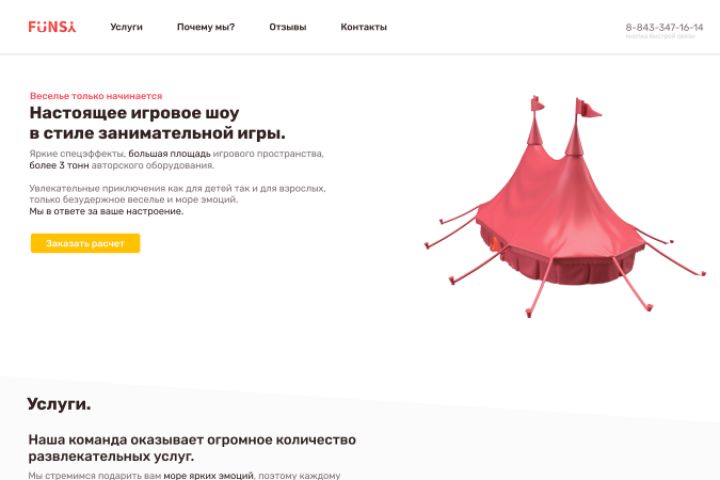Click the bold text большая площадь
This screenshot has width=720, height=480.
coord(169,154)
